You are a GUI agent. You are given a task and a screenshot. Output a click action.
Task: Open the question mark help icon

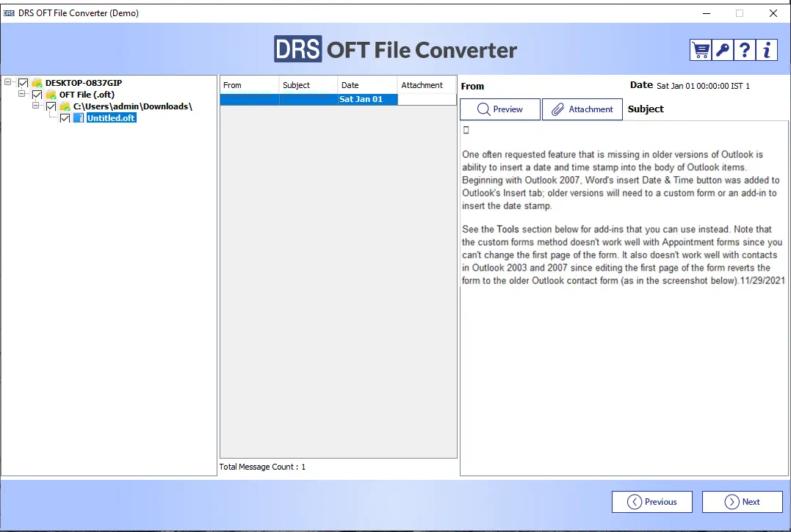point(745,51)
